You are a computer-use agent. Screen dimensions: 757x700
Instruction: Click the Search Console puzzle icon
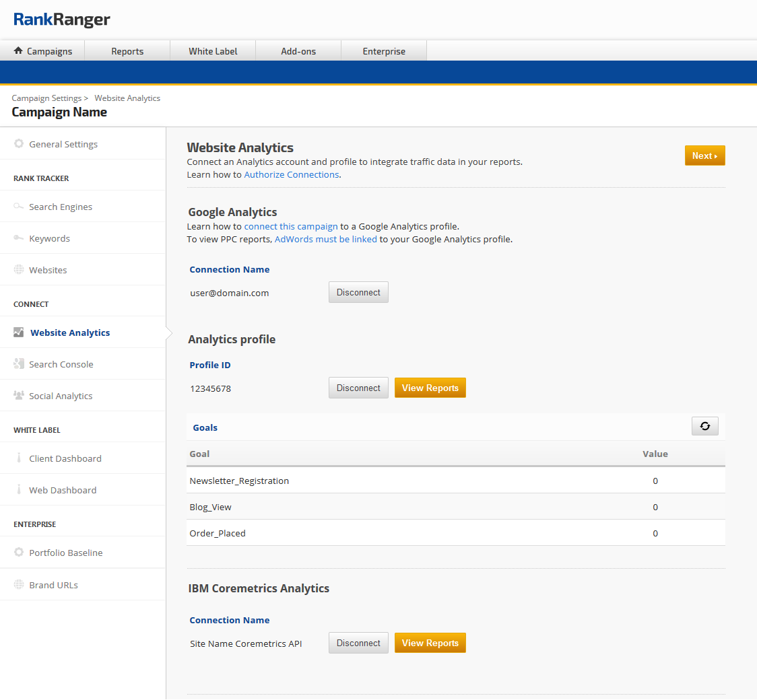19,364
